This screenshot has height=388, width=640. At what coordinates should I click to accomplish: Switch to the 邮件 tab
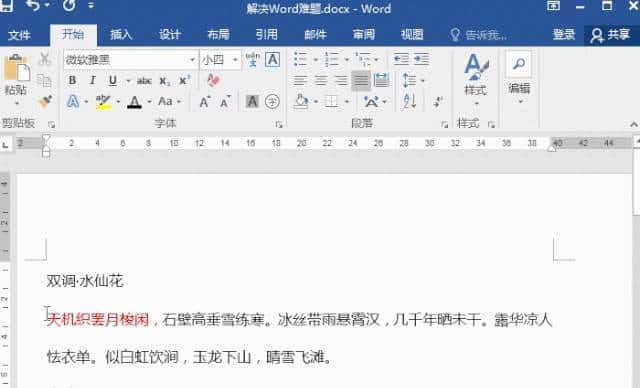pyautogui.click(x=316, y=35)
